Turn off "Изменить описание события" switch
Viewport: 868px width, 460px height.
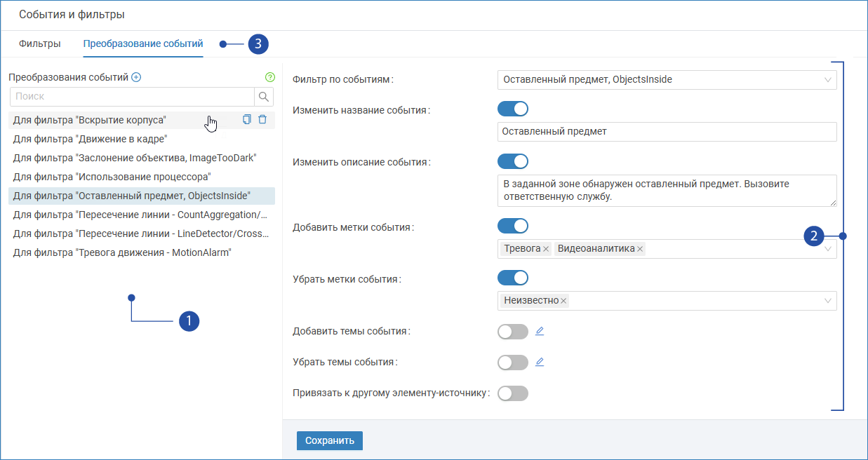pyautogui.click(x=512, y=161)
